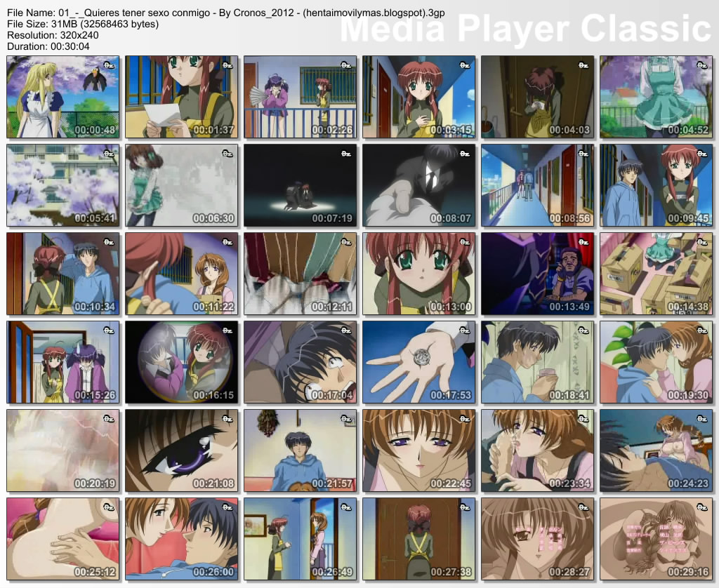The width and height of the screenshot is (719, 588).
Task: Open the circular lens frame at 00:16:15
Action: 182,362
